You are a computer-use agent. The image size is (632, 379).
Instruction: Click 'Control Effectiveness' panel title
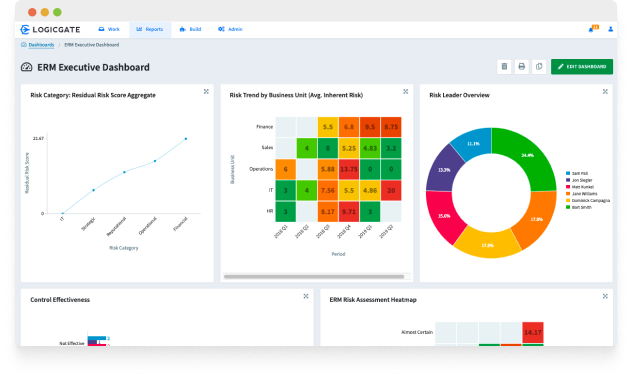click(x=60, y=300)
